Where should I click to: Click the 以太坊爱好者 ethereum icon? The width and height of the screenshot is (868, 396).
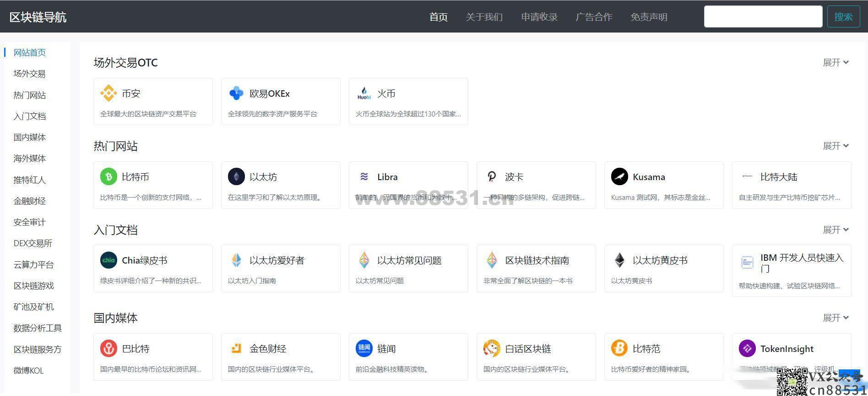tap(236, 260)
